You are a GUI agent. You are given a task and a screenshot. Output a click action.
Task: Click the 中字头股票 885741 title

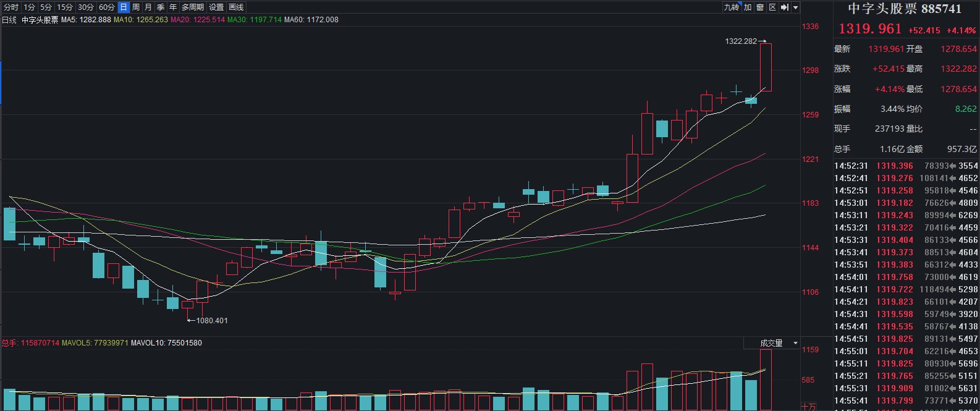(x=905, y=9)
